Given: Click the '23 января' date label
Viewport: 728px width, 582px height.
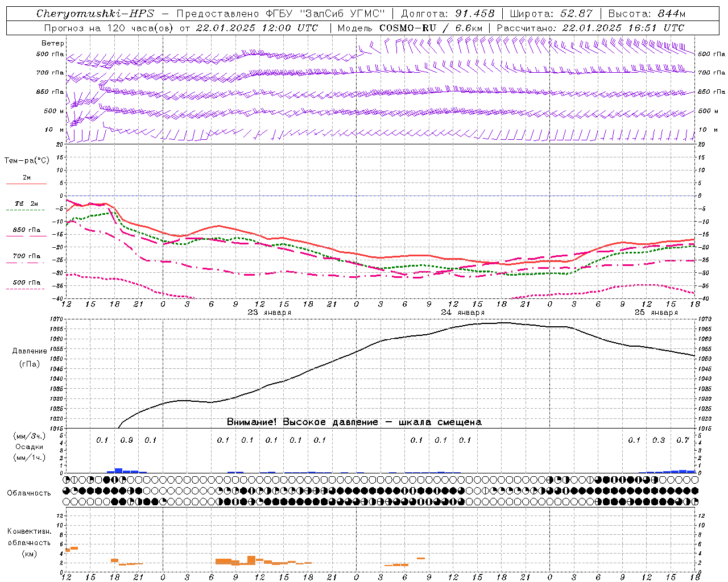Looking at the screenshot, I should coord(270,313).
